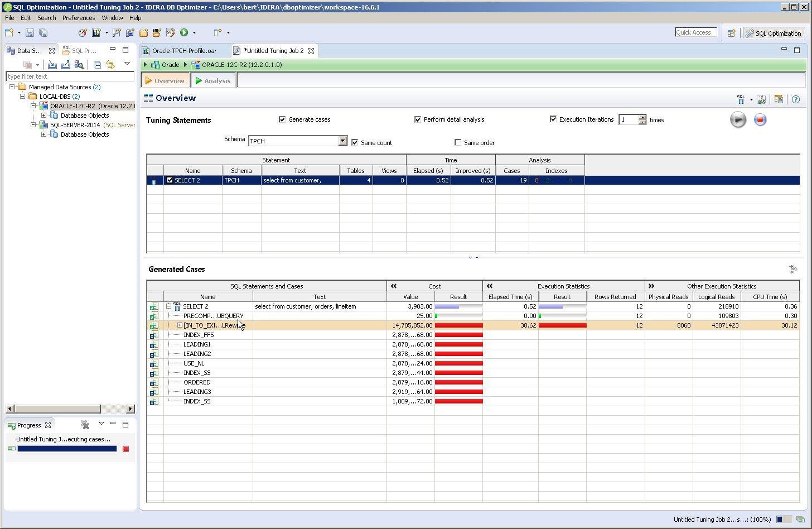Collapse the SELECT 2 case tree
The width and height of the screenshot is (812, 529).
169,306
